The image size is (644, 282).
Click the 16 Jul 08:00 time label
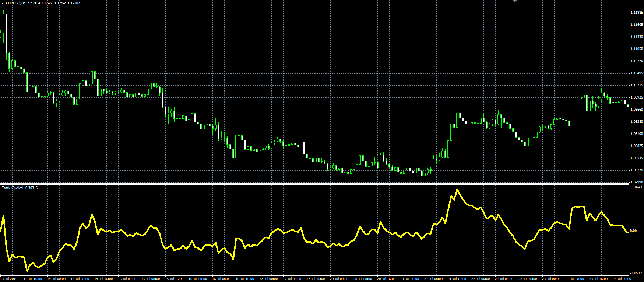pyautogui.click(x=221, y=279)
